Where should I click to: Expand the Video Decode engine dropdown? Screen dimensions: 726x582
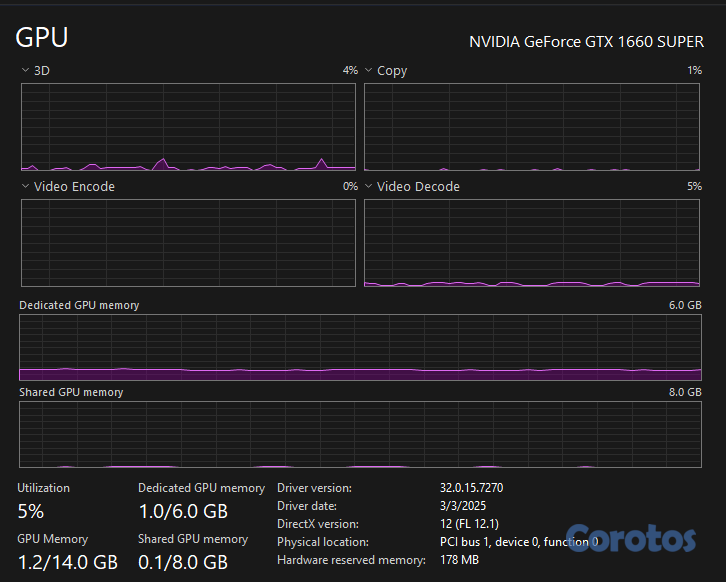coord(368,187)
